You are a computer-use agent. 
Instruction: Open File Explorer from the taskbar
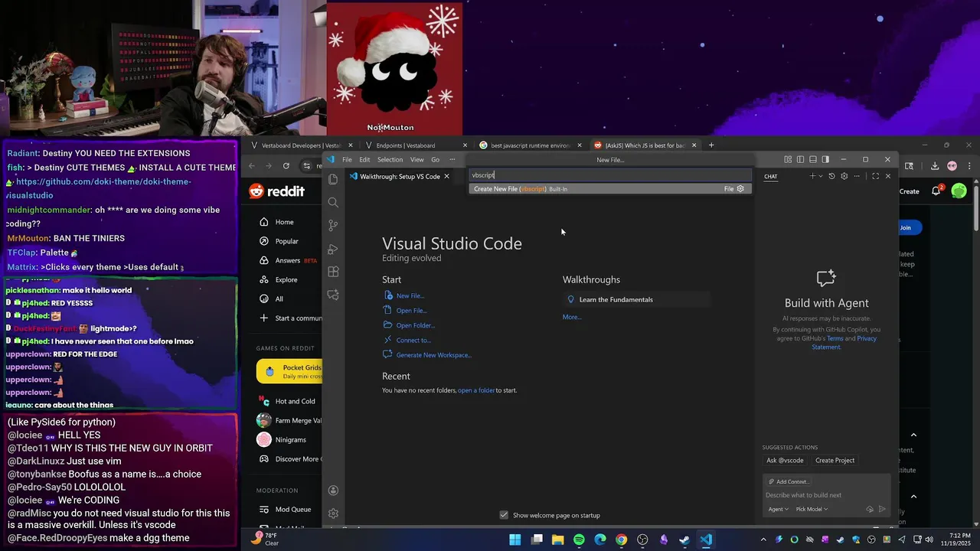[x=558, y=540]
